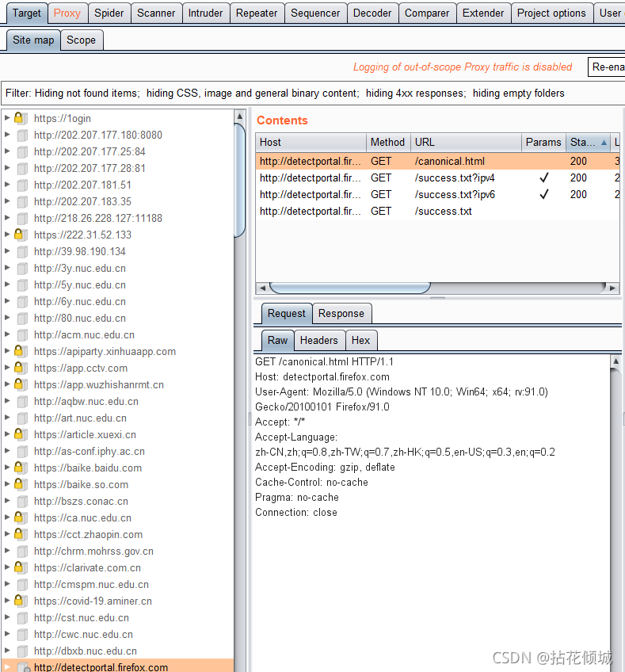Viewport: 625px width, 672px height.
Task: Click the page icon for http://202.207.177.25:84
Action: [x=22, y=151]
